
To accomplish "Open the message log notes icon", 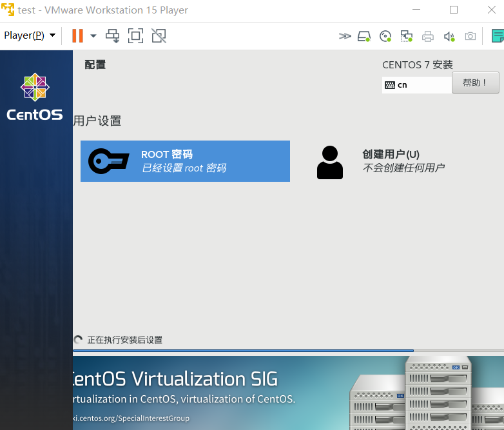I will [x=498, y=35].
